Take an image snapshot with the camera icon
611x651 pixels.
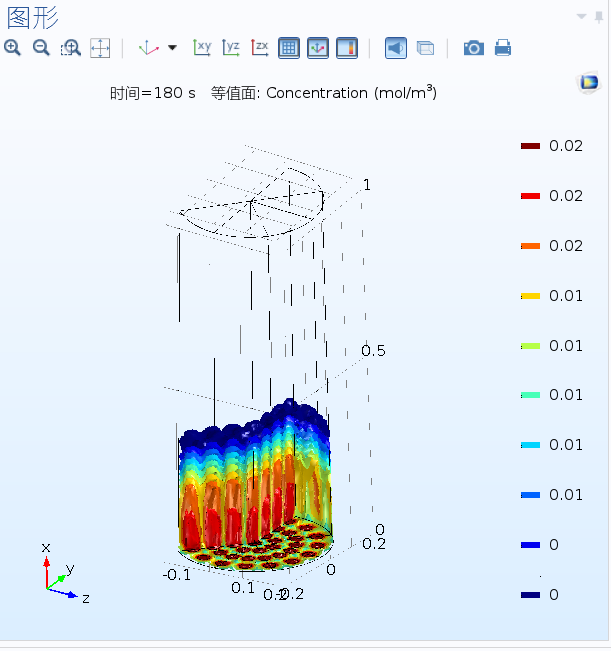(x=474, y=48)
